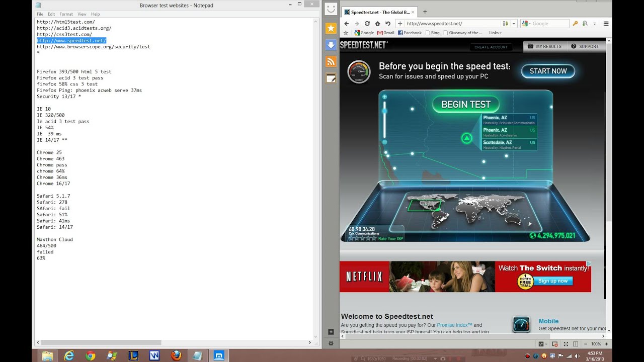The width and height of the screenshot is (644, 362).
Task: Click the volume icon in system tray
Action: (577, 356)
